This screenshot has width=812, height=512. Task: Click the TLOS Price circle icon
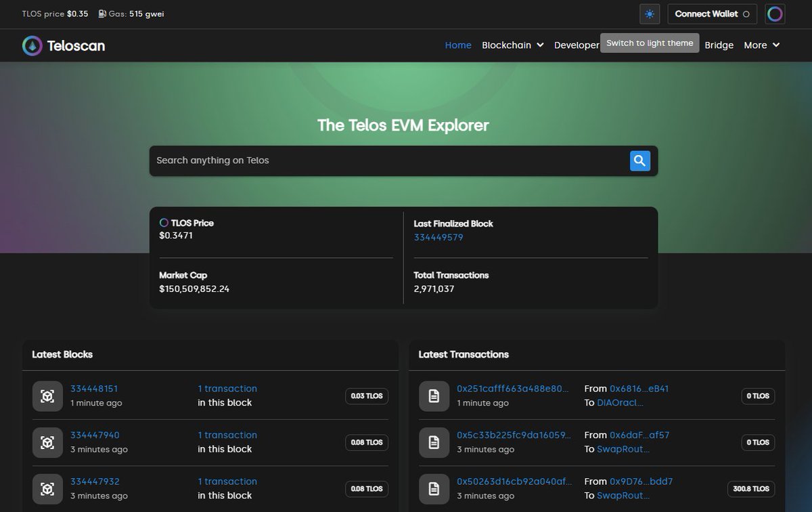click(164, 222)
